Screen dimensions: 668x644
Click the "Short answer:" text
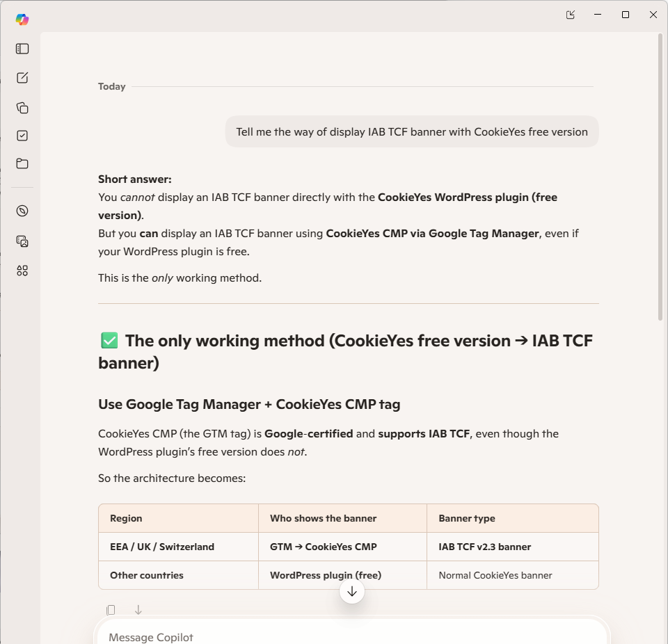134,179
